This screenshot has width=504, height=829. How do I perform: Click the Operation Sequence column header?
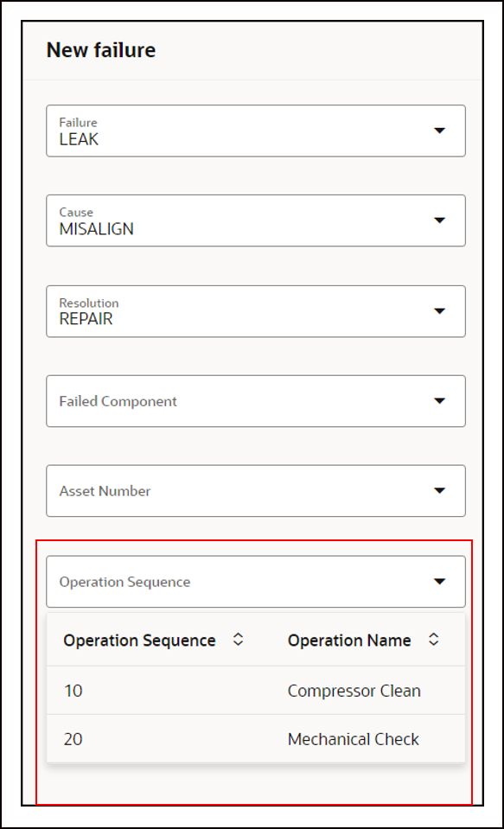click(x=140, y=641)
